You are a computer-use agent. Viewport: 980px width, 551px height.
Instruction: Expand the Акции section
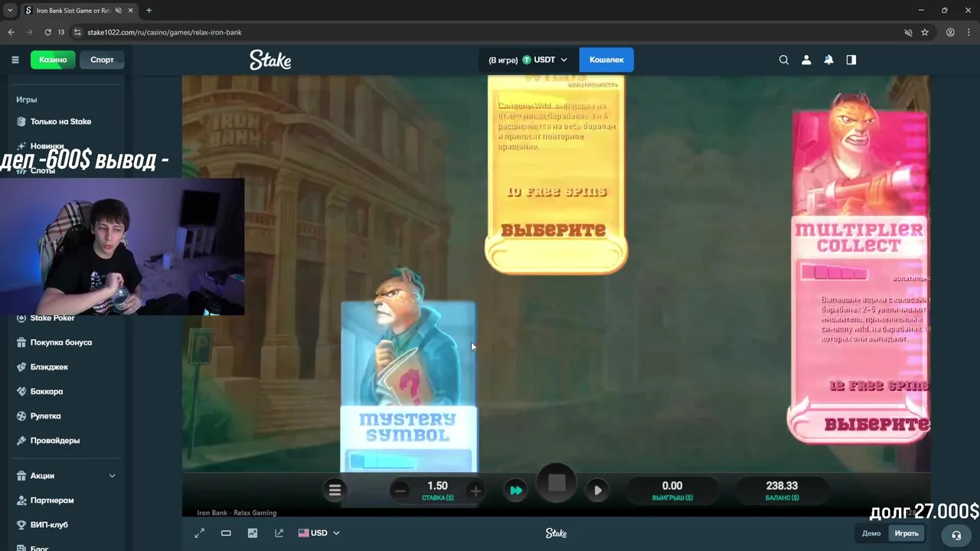coord(65,475)
